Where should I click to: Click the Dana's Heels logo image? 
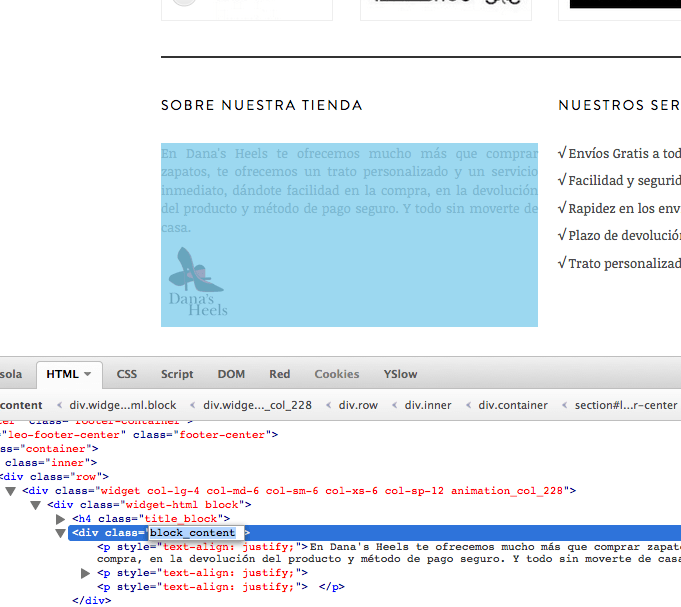click(198, 281)
